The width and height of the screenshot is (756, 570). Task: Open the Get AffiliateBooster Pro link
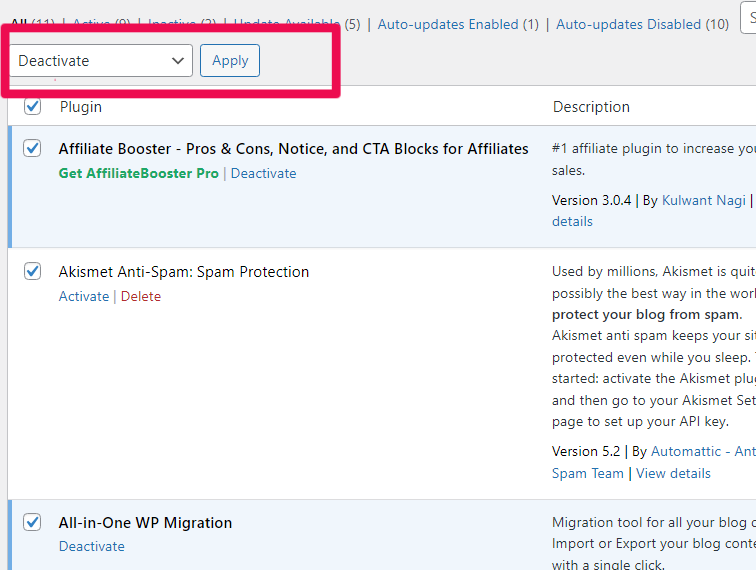138,173
